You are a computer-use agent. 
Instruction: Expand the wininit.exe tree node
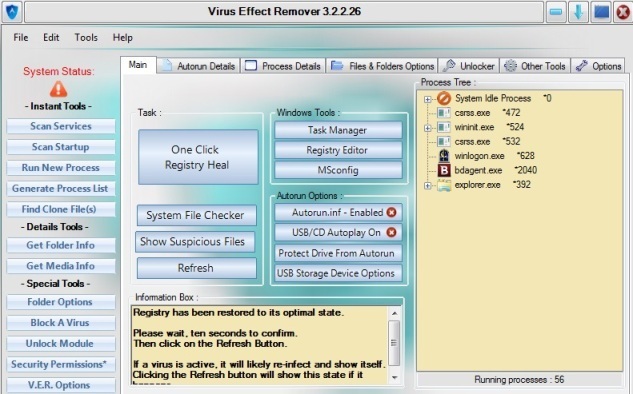pos(428,128)
